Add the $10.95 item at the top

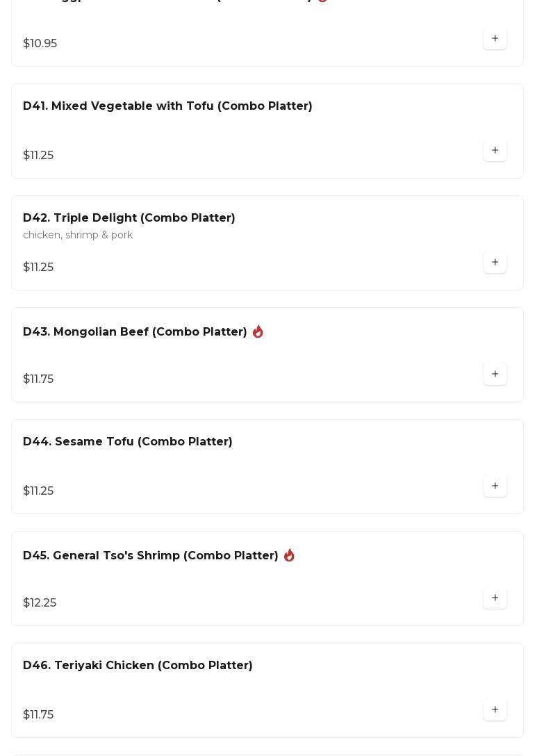[495, 39]
